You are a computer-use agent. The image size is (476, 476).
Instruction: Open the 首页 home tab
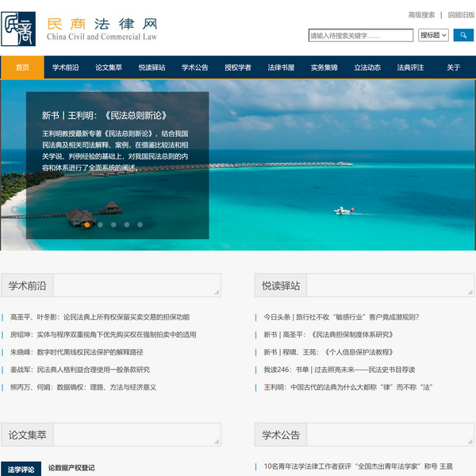[22, 67]
